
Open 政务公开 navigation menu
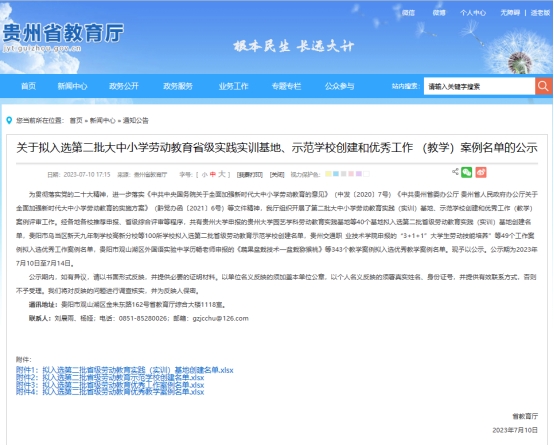tap(124, 86)
